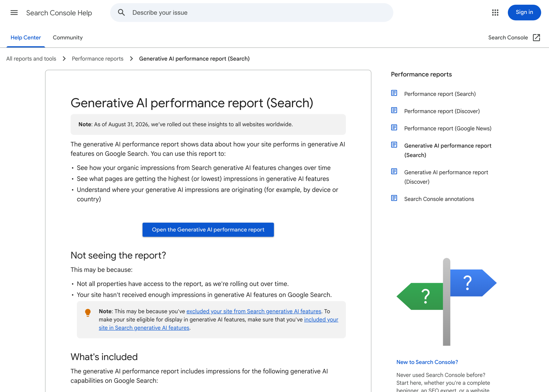
Task: Click the What's included heading
Action: [x=104, y=357]
